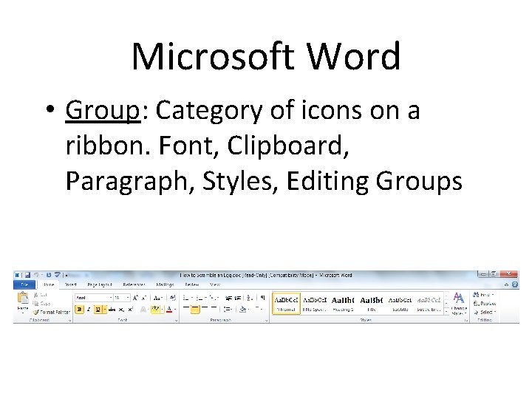Minimize the ribbon with the caret icon
The width and height of the screenshot is (532, 399).
tap(506, 284)
